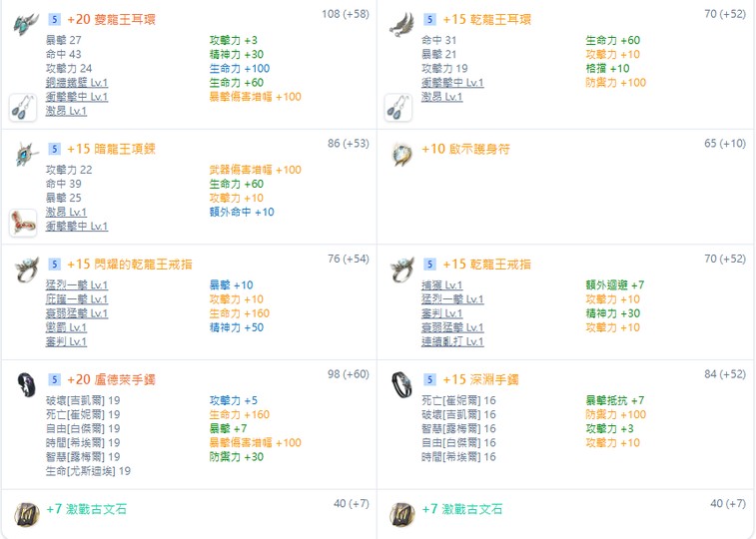The width and height of the screenshot is (756, 539).
Task: Click the 深淵手鐲 bracelet icon
Action: 401,384
